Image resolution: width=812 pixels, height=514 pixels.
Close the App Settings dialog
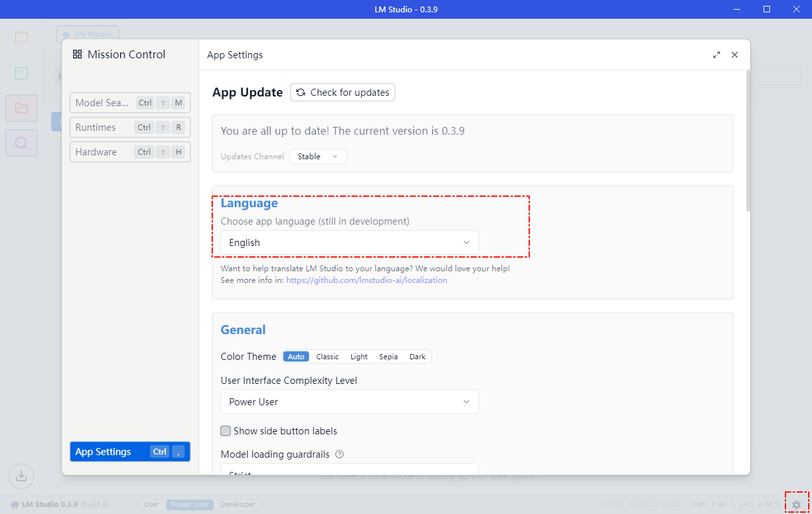click(734, 55)
